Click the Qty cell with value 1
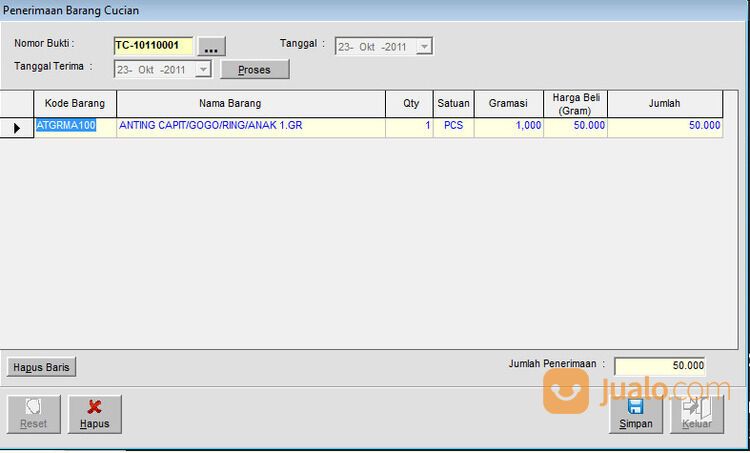 (409, 127)
